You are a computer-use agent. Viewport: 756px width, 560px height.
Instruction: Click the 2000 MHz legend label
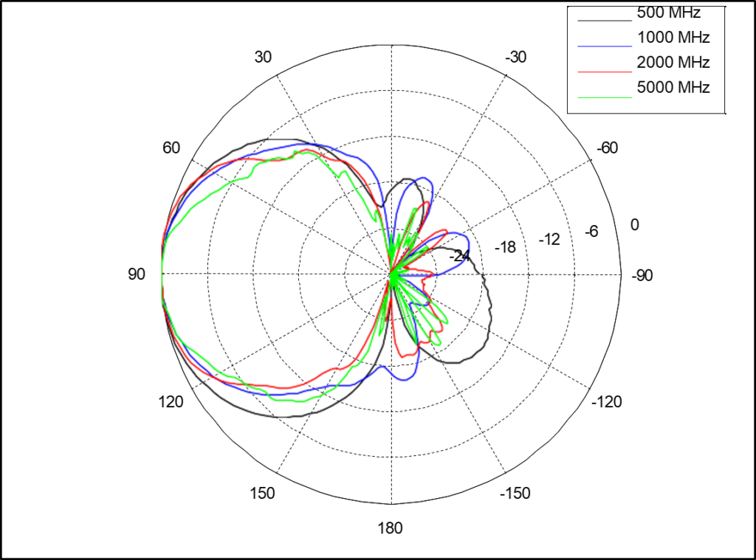coord(673,63)
